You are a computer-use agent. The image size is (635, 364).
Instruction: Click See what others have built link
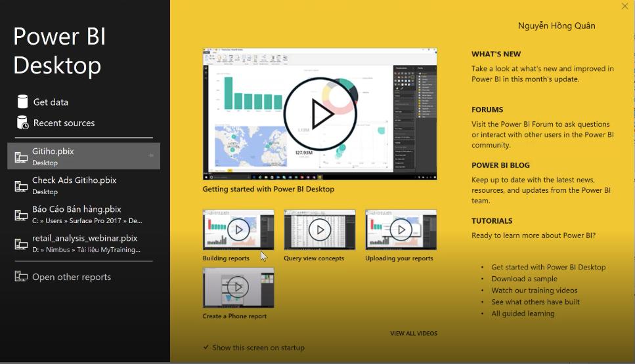point(535,302)
